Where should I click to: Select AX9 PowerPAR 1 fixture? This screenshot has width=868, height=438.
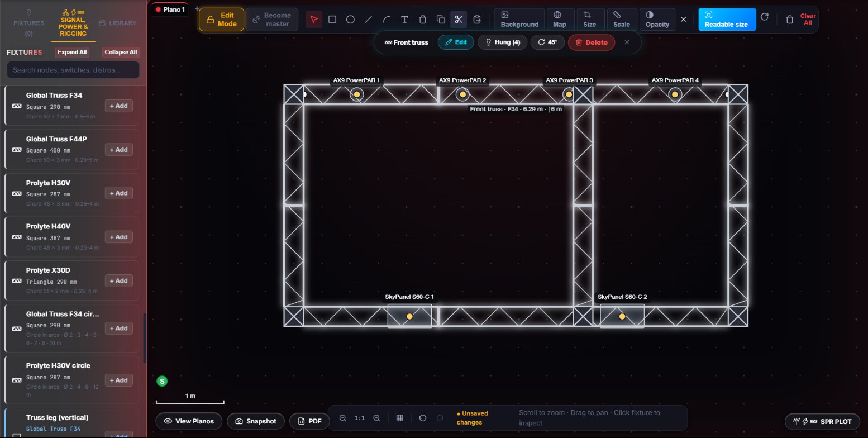point(356,94)
